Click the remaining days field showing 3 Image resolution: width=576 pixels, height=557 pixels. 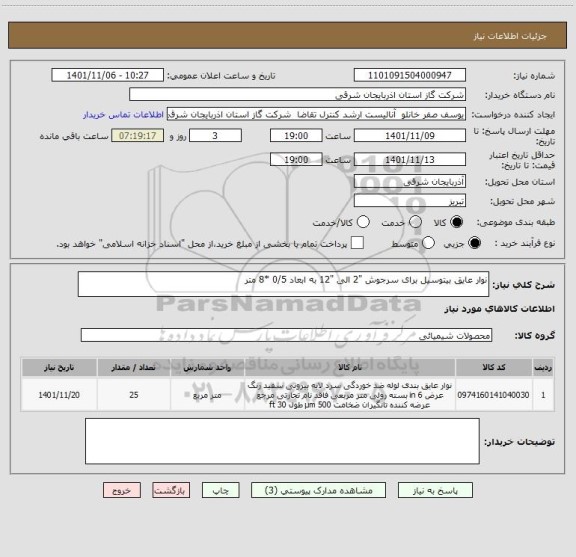click(x=215, y=136)
